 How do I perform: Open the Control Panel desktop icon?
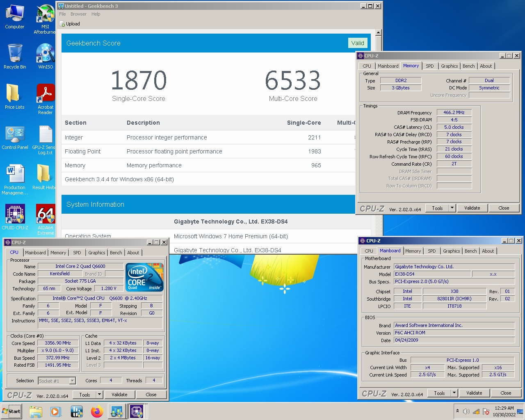point(15,137)
